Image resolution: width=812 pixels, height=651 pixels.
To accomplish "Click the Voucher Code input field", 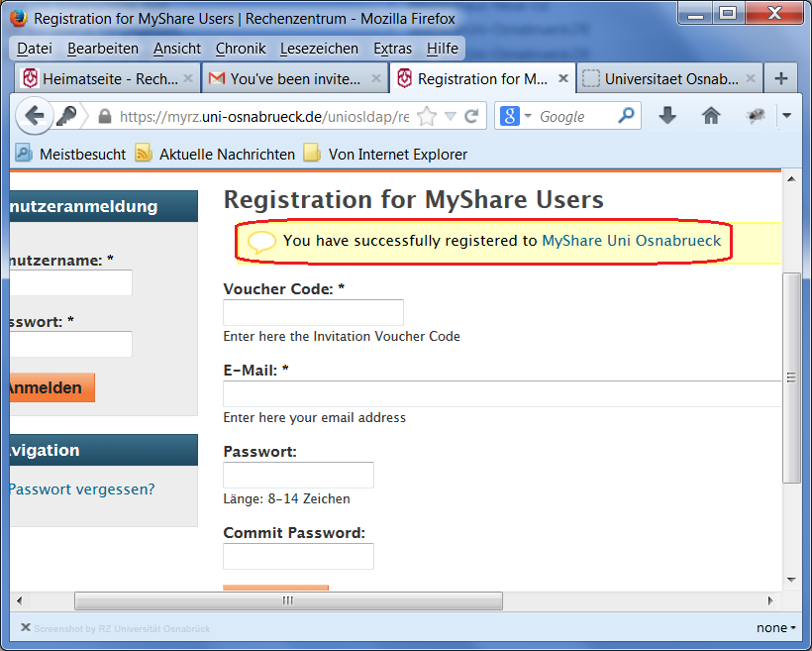I will 313,312.
